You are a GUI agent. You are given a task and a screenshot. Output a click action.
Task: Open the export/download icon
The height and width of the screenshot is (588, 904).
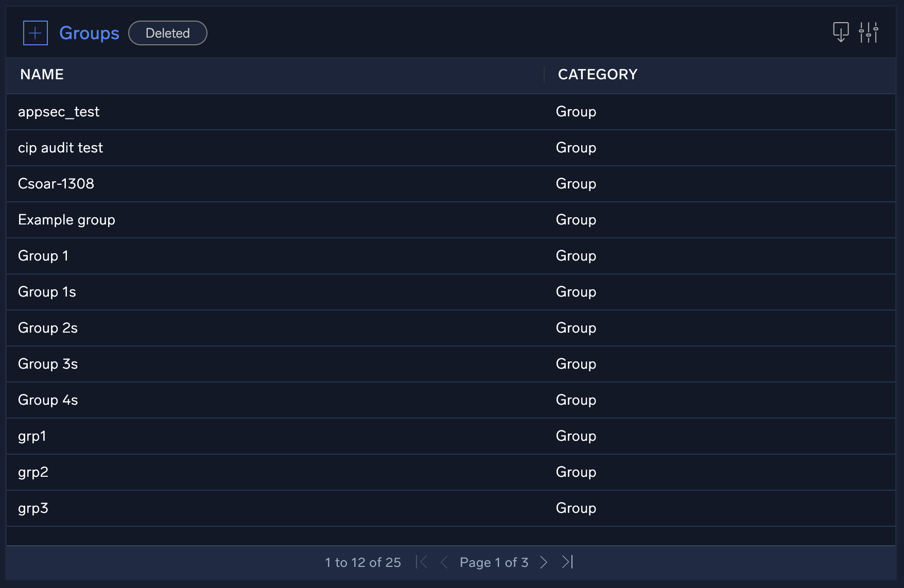click(841, 32)
